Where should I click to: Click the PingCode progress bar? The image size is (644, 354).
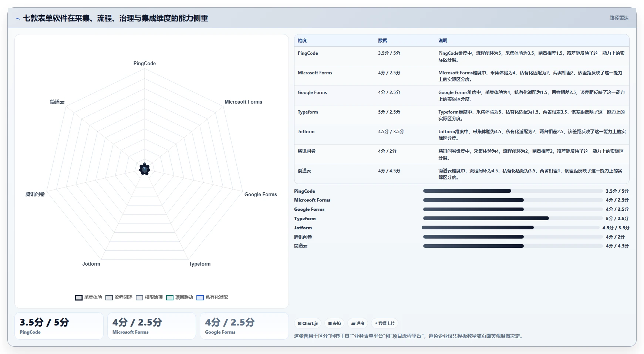click(x=513, y=191)
